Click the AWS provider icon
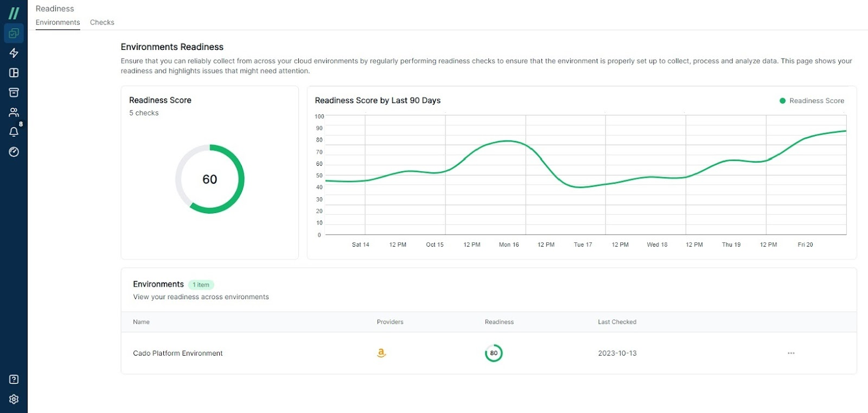The width and height of the screenshot is (868, 413). 381,353
